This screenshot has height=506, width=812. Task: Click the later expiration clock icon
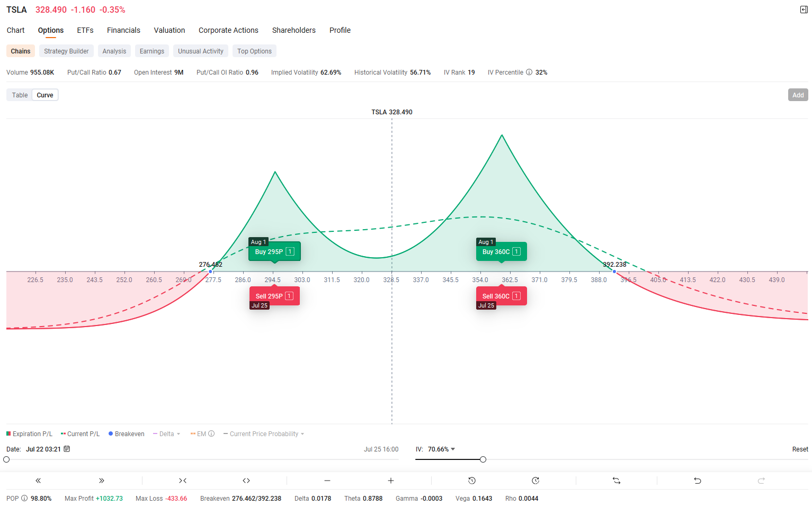click(x=536, y=481)
